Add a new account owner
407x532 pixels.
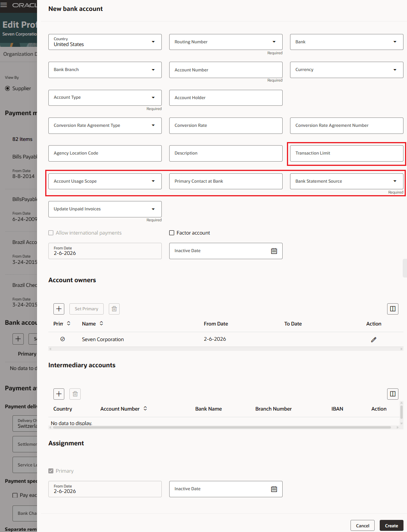point(58,308)
